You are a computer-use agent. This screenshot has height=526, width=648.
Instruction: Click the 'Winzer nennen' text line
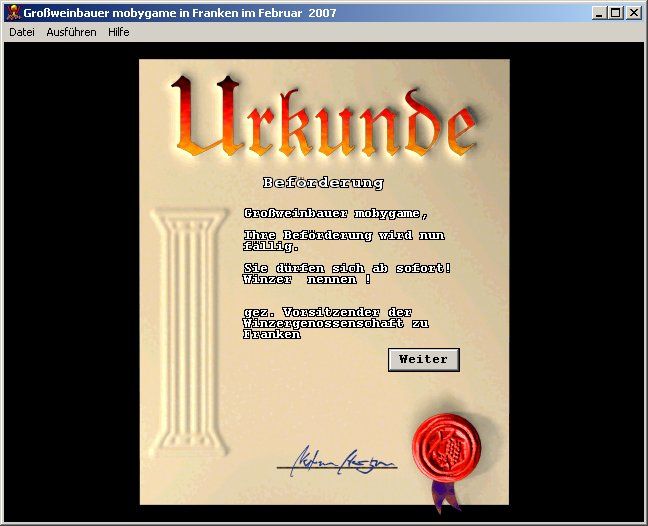click(x=300, y=280)
